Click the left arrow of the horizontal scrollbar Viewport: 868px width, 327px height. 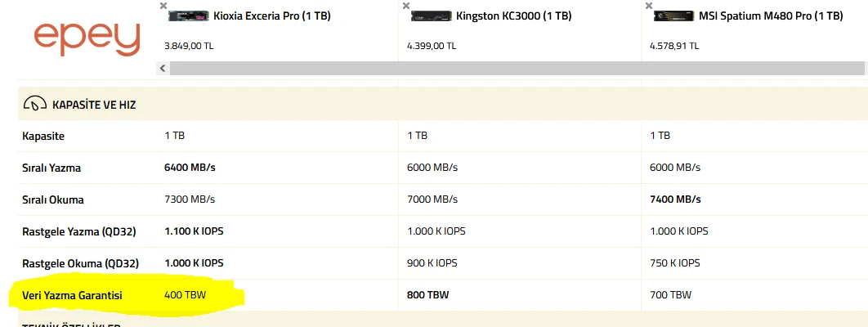click(162, 68)
